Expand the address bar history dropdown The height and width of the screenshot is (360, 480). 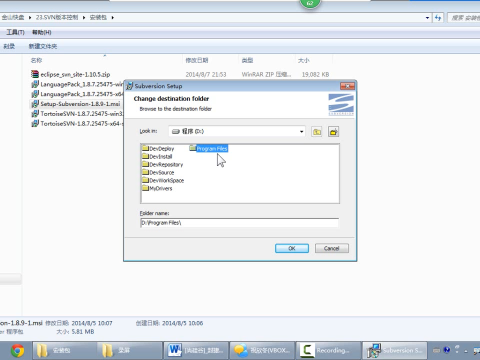(x=427, y=18)
